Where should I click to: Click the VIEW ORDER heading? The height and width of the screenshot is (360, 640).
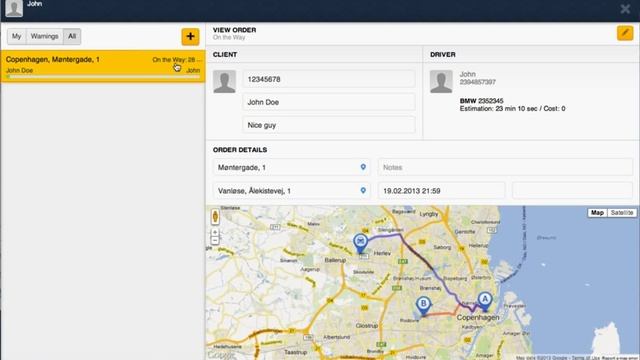coord(234,30)
